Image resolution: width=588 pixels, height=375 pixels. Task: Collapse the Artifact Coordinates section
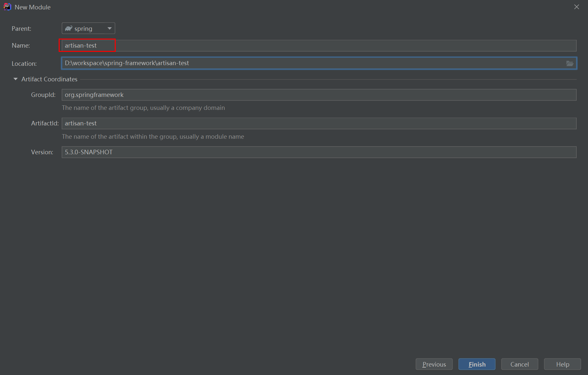coord(15,79)
